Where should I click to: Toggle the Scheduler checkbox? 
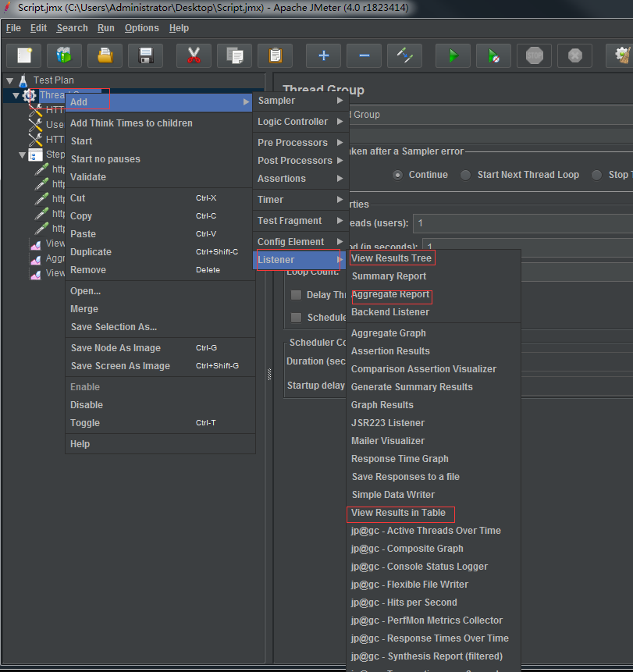coord(296,318)
